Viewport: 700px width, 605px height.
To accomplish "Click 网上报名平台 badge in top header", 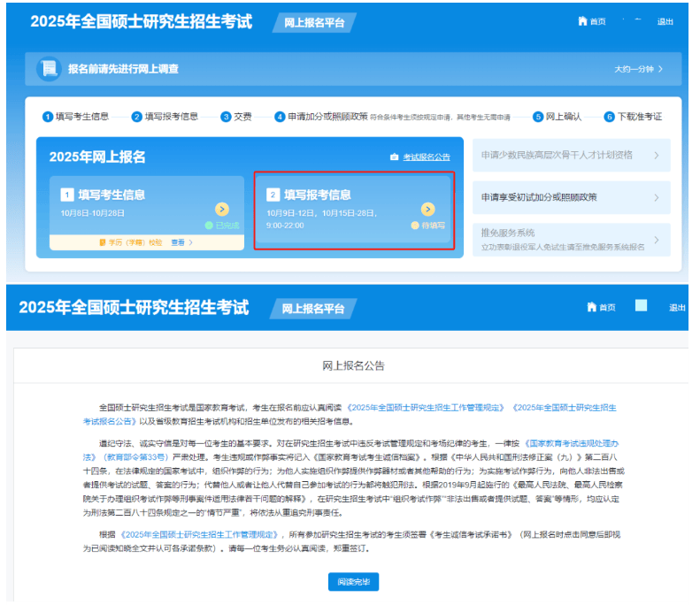I will tap(314, 22).
